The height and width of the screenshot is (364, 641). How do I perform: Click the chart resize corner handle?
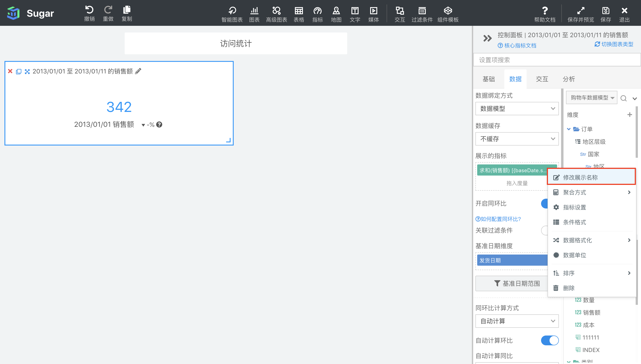[229, 140]
